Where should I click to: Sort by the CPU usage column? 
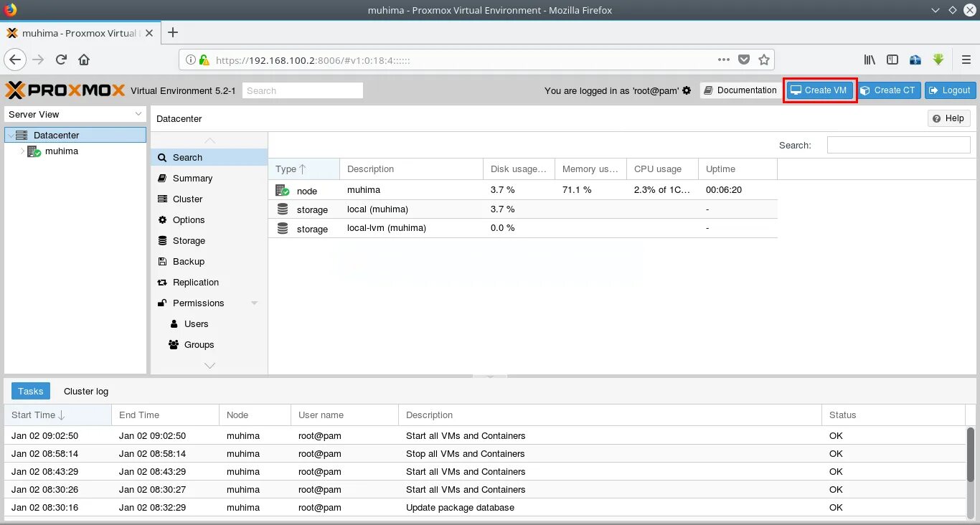point(663,169)
